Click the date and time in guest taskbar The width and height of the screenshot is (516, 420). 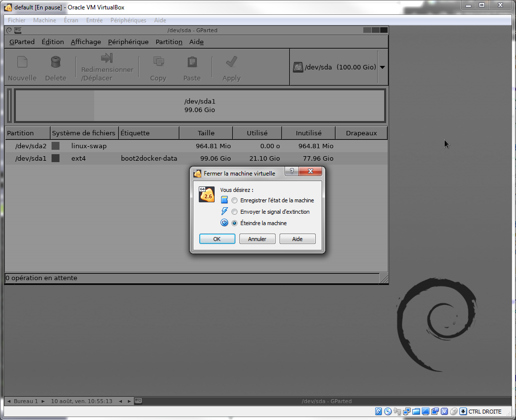click(x=82, y=401)
